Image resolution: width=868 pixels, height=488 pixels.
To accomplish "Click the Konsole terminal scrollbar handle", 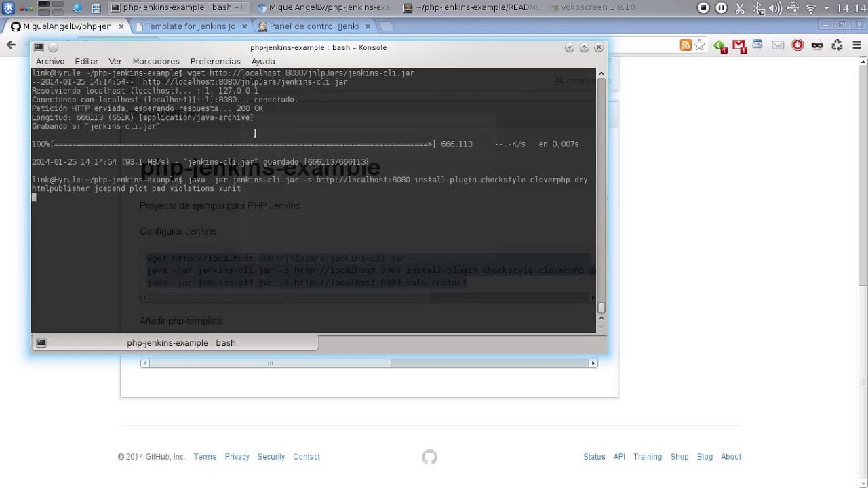I will 601,308.
